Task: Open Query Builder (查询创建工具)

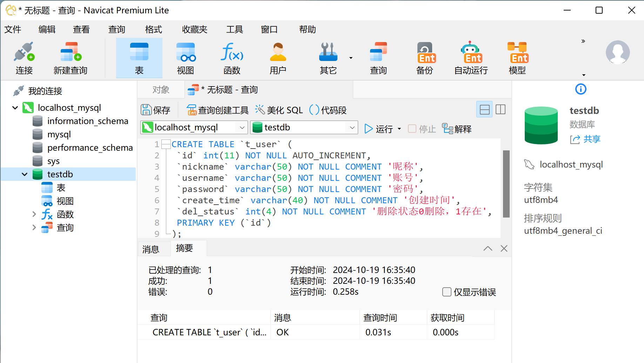Action: coord(217,110)
